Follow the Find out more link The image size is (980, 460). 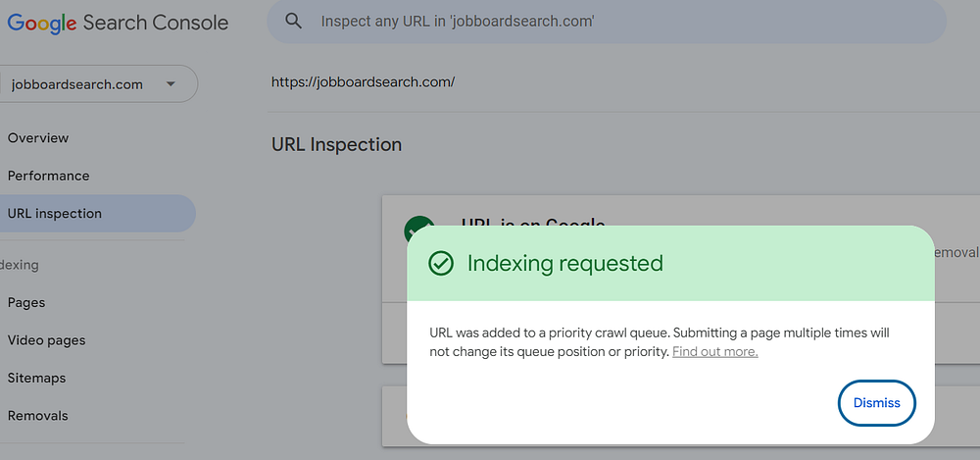pos(714,351)
